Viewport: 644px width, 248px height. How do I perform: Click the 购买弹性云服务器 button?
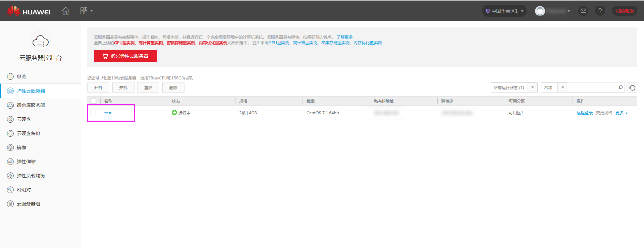pyautogui.click(x=125, y=56)
